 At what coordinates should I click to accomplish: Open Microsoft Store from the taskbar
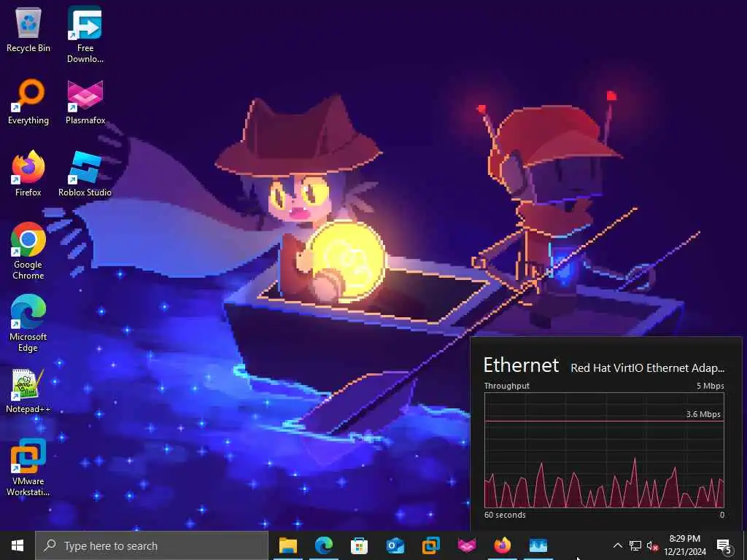point(359,545)
